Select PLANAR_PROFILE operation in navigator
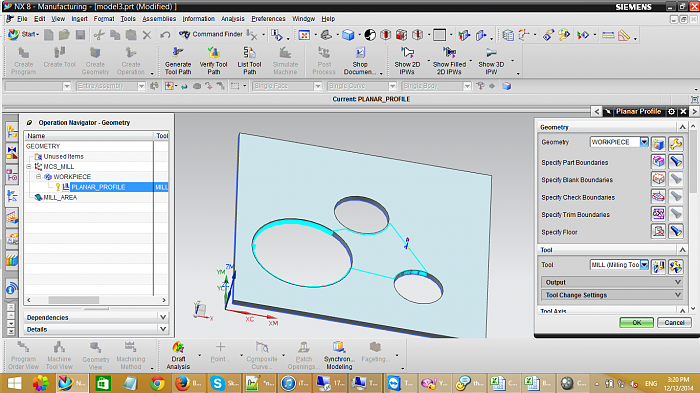Image resolution: width=700 pixels, height=393 pixels. click(x=98, y=187)
